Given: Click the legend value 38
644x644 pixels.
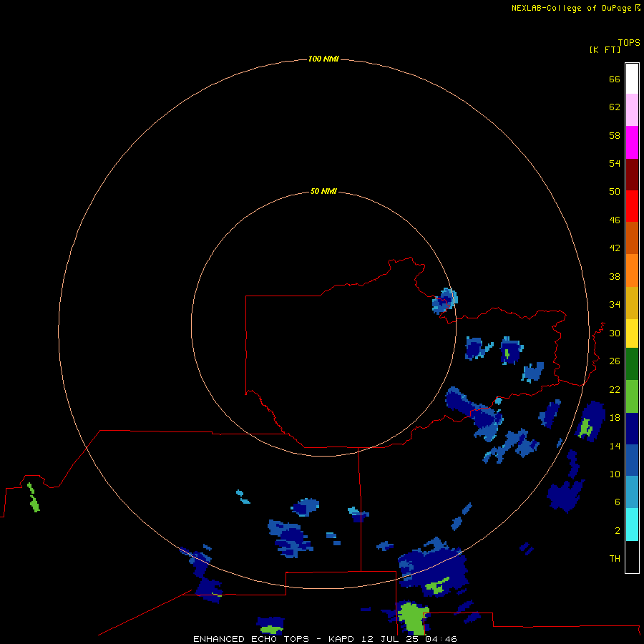Looking at the screenshot, I should (x=615, y=276).
